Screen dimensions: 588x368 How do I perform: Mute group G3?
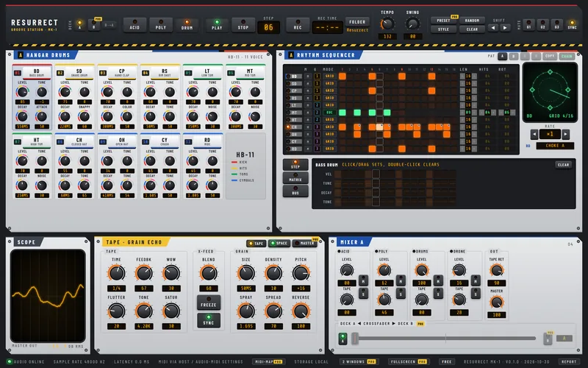point(557,25)
